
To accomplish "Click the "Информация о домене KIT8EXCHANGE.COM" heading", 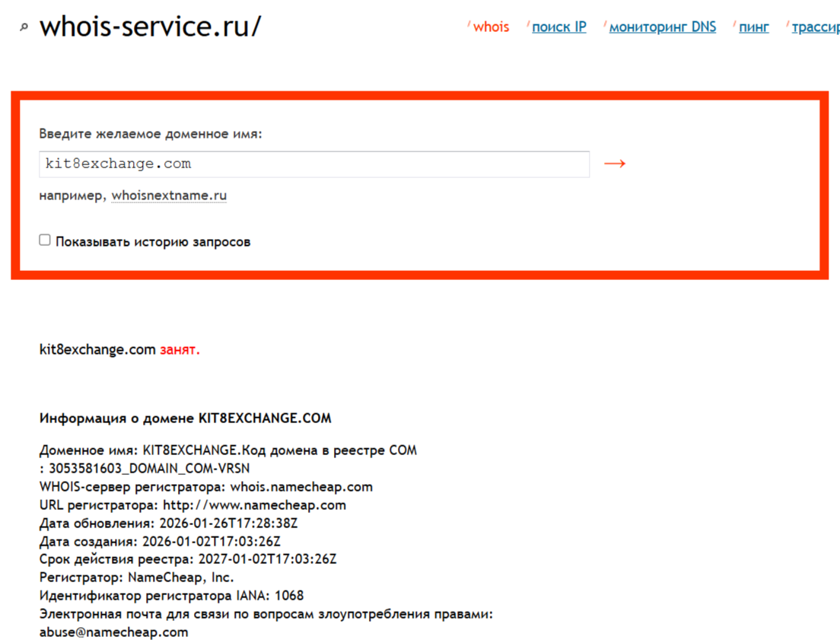I will 185,418.
